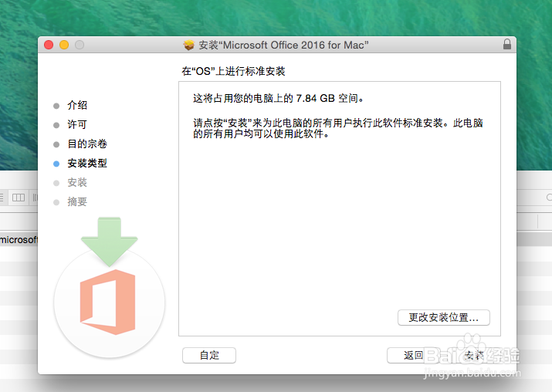This screenshot has width=552, height=392.
Task: Start installation with the 安装 button
Action: point(473,355)
